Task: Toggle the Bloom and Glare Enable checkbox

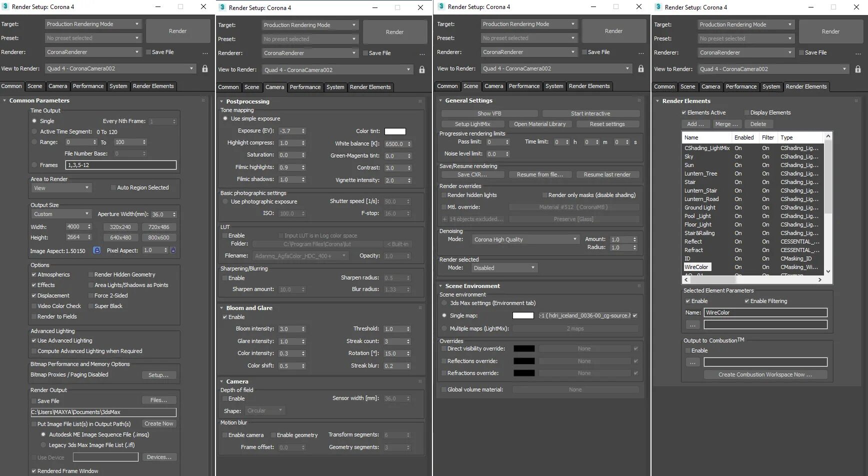Action: 225,317
